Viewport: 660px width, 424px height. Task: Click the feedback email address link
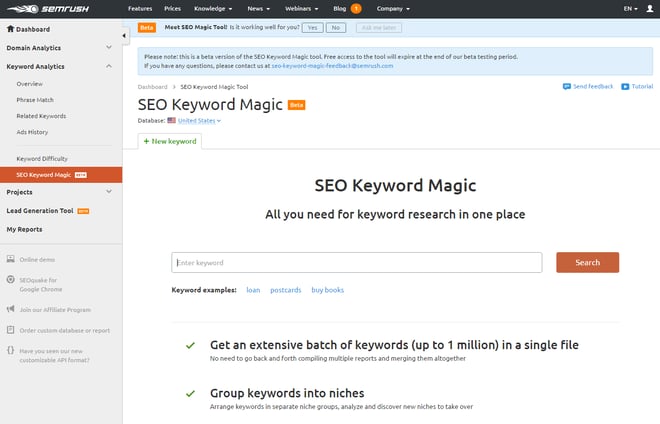[x=332, y=66]
